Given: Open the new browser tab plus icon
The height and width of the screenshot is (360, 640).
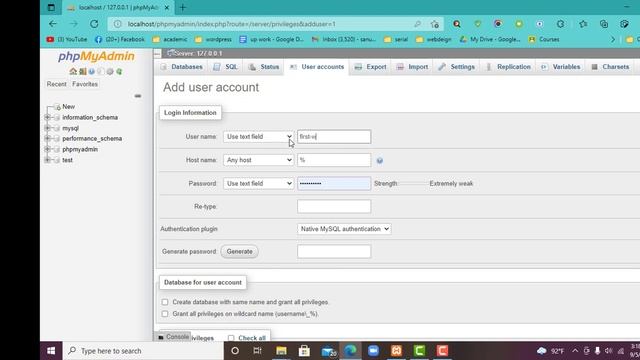Looking at the screenshot, I should coord(182,7).
